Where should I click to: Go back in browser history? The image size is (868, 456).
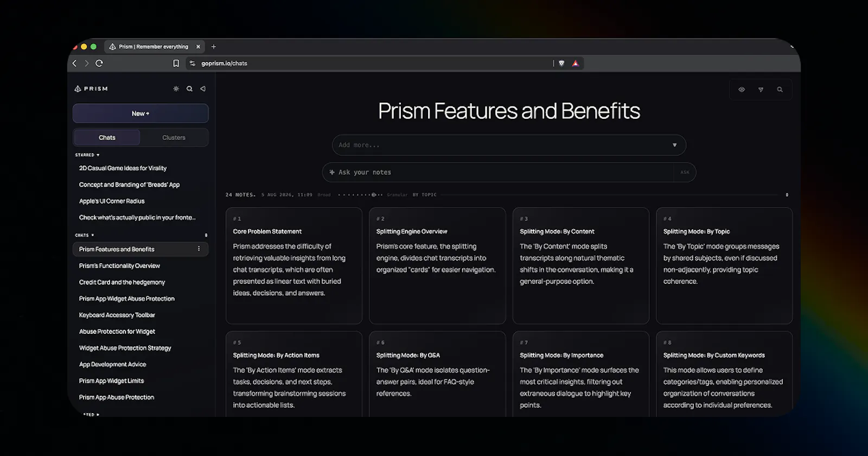pyautogui.click(x=75, y=64)
